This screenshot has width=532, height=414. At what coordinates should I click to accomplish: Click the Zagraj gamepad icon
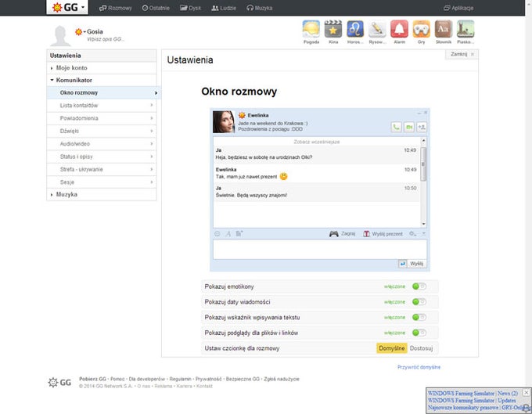[334, 233]
